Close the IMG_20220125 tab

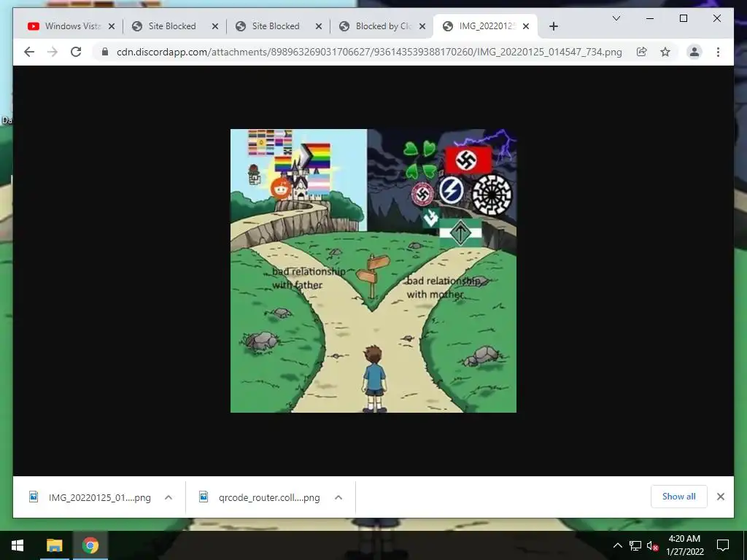tap(526, 26)
